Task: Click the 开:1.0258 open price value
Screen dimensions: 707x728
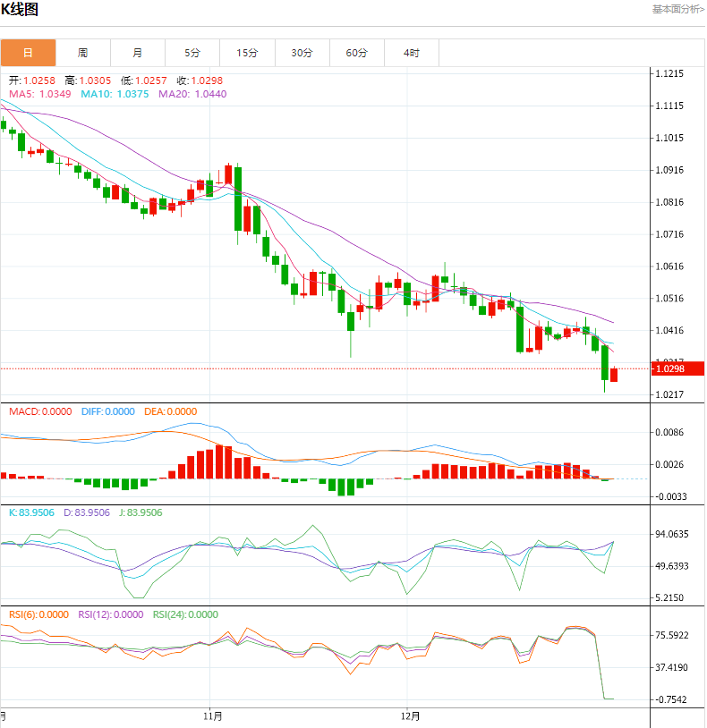Action: (32, 80)
